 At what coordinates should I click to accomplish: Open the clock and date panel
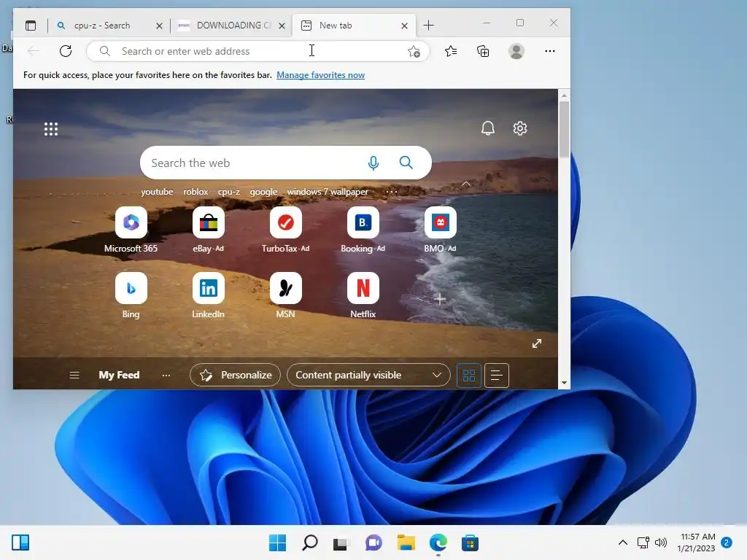[697, 542]
